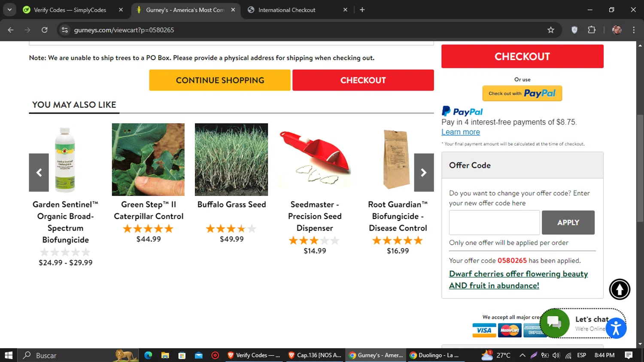This screenshot has height=362, width=644.
Task: Show hidden system tray icons chevron
Action: pyautogui.click(x=522, y=355)
